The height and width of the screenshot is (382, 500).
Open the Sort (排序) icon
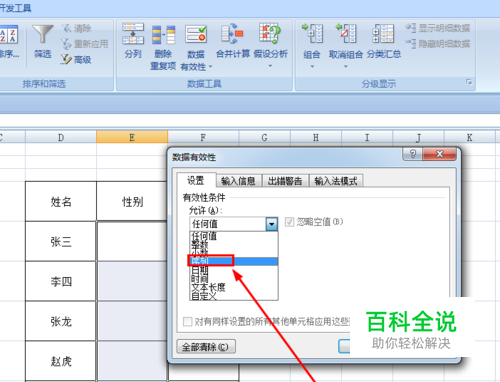9,35
